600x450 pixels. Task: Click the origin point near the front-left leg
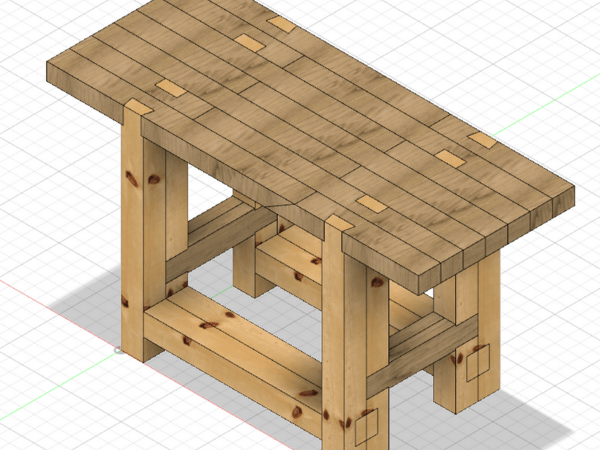tap(118, 351)
